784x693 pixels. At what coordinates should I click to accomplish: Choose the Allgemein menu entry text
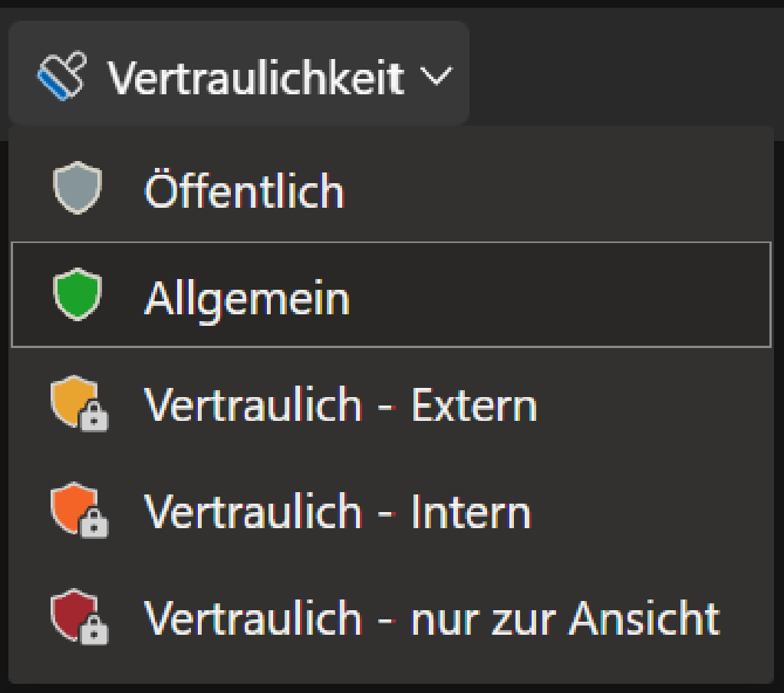(247, 299)
